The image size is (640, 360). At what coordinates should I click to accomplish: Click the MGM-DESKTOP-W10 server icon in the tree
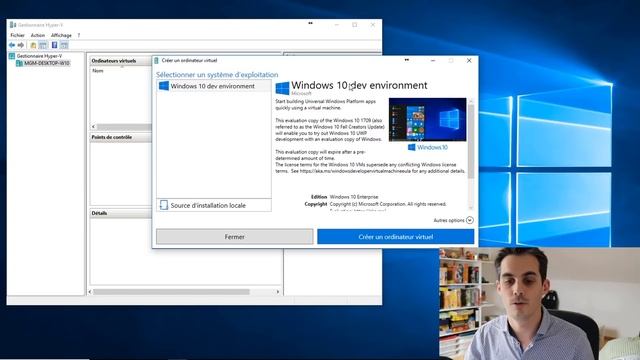[19, 63]
